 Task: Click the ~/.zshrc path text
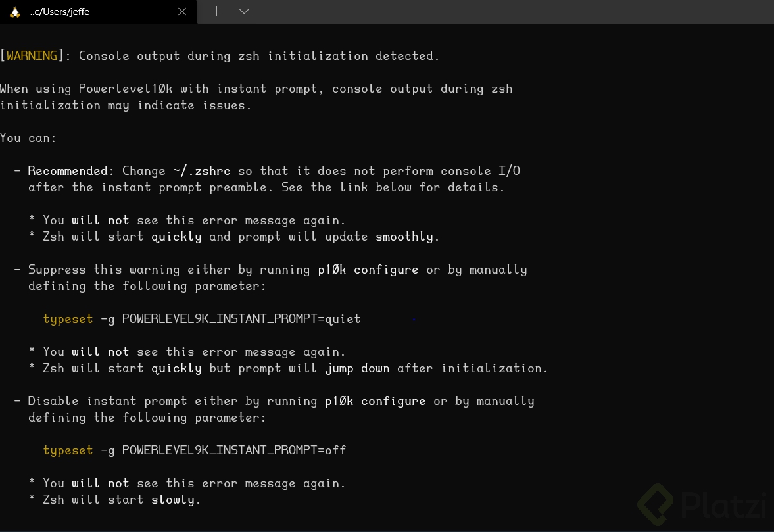click(x=201, y=171)
